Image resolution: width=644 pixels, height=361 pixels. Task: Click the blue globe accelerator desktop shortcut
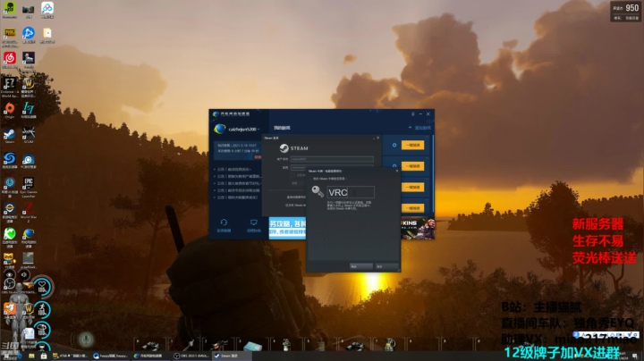pyautogui.click(x=29, y=234)
